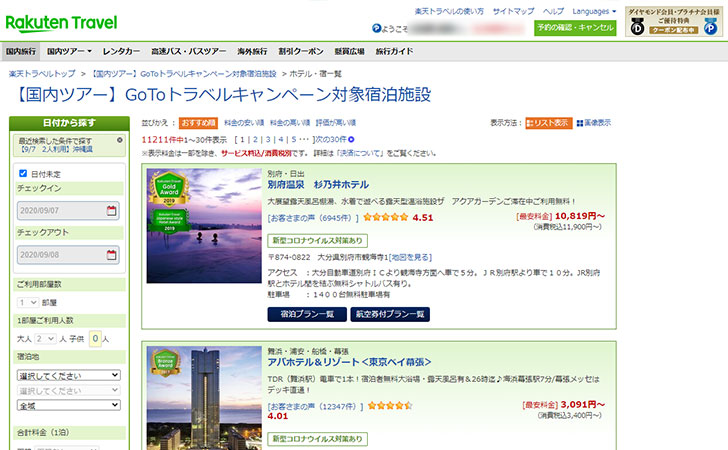Click 宿泊プラン一覧 for Suginoi Hotel

(x=307, y=314)
